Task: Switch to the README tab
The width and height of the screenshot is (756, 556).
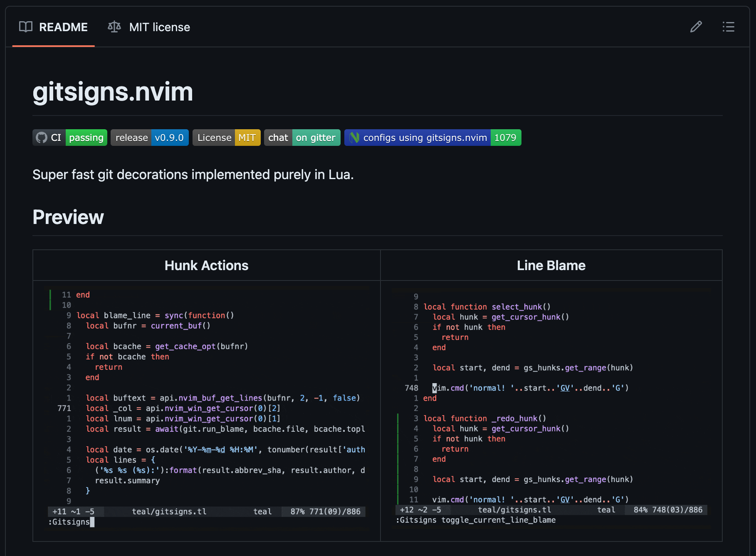Action: tap(63, 27)
